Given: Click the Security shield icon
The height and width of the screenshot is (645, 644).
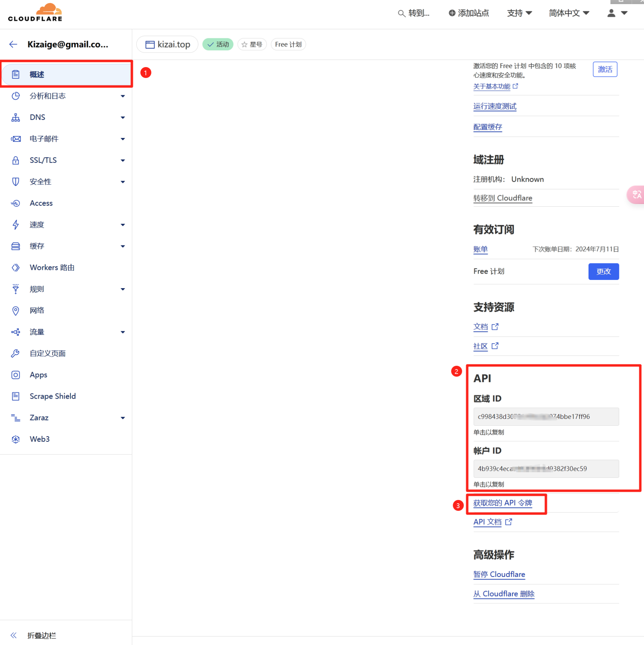Looking at the screenshot, I should pos(15,182).
